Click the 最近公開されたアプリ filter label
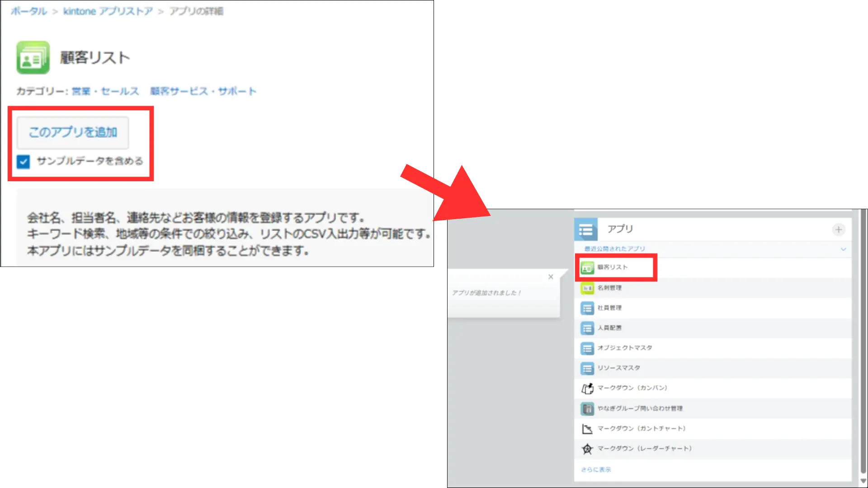This screenshot has width=868, height=488. click(614, 249)
